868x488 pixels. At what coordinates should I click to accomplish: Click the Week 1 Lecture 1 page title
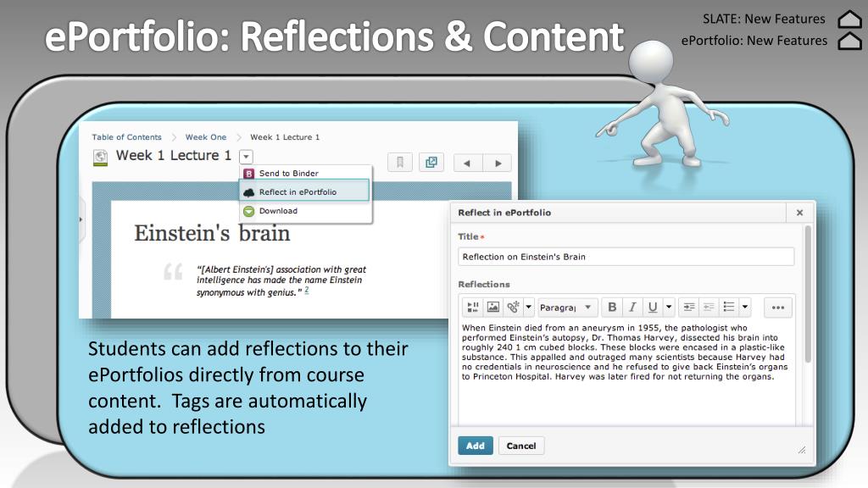coord(173,156)
